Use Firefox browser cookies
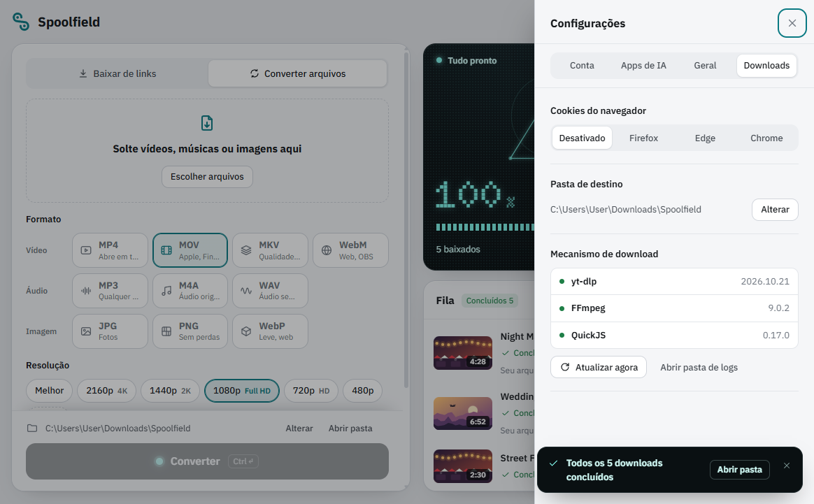 click(x=643, y=138)
